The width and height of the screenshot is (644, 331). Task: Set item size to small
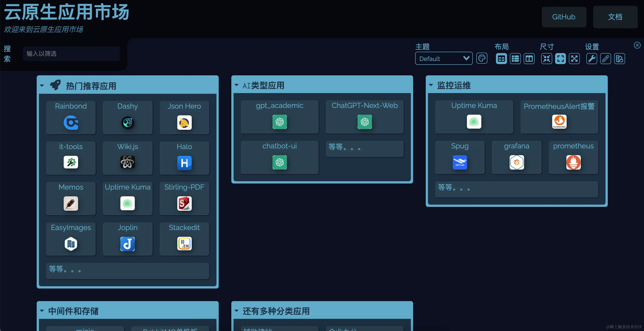(547, 59)
